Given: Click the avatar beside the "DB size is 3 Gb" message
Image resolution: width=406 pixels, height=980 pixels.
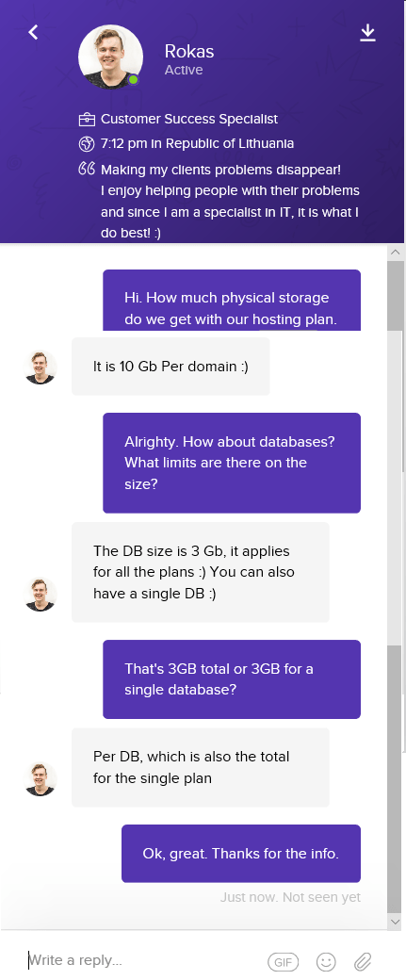Looking at the screenshot, I should point(41,594).
